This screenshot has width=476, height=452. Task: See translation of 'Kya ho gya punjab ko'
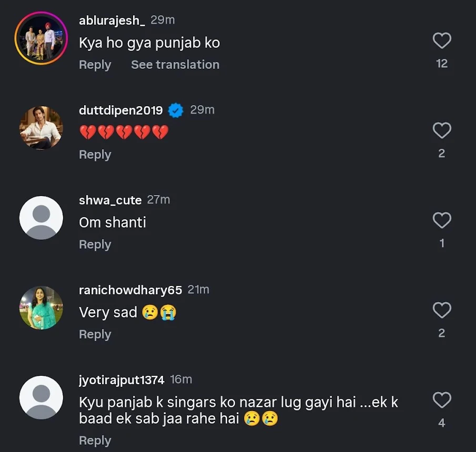(x=175, y=65)
